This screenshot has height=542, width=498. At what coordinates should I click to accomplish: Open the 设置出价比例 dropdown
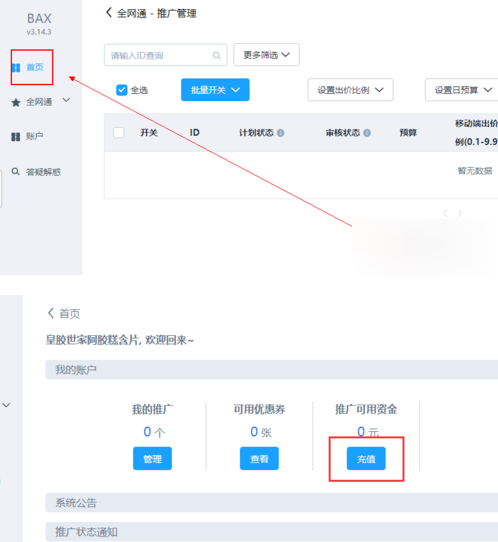[x=350, y=90]
